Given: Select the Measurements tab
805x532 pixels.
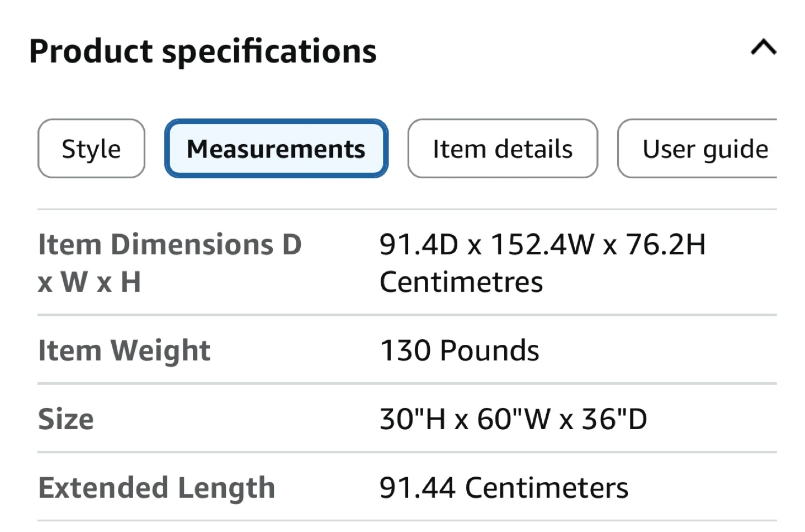Looking at the screenshot, I should pyautogui.click(x=276, y=149).
